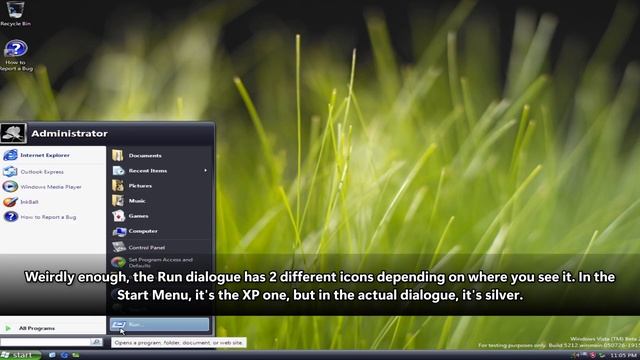Click the Run... item
Screen dimensions: 640x360
(x=159, y=324)
